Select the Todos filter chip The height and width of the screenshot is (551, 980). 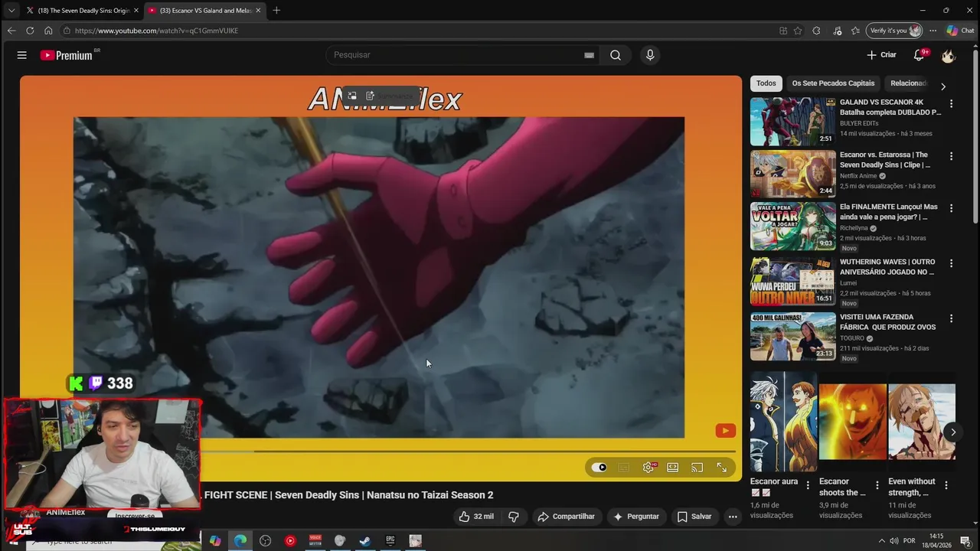point(766,83)
